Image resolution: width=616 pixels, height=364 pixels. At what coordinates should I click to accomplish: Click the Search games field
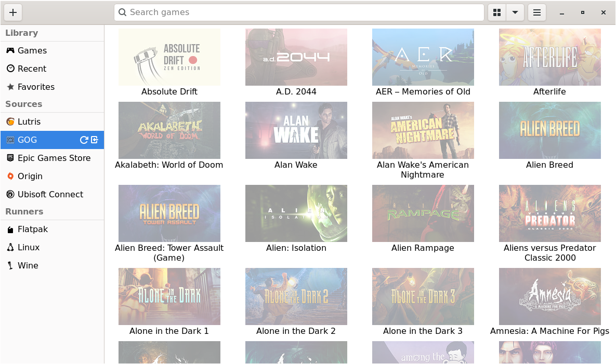click(x=299, y=12)
